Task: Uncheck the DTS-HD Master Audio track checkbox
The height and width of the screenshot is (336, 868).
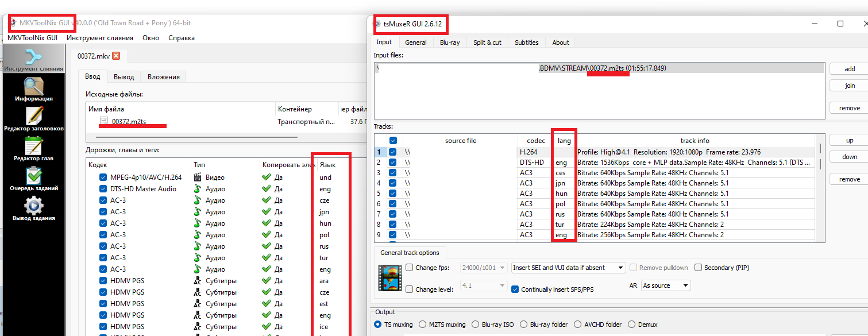Action: pos(103,189)
